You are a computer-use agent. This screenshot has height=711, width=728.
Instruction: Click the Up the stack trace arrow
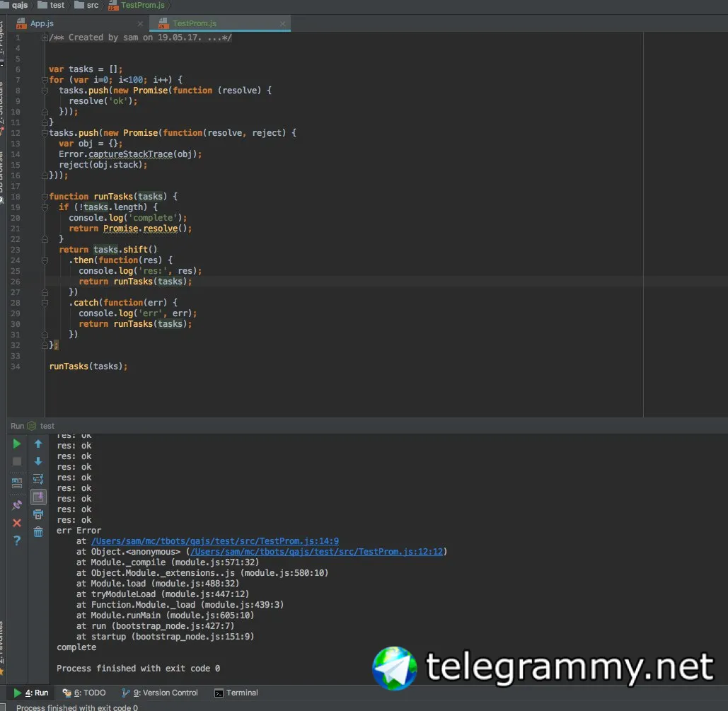(x=38, y=444)
